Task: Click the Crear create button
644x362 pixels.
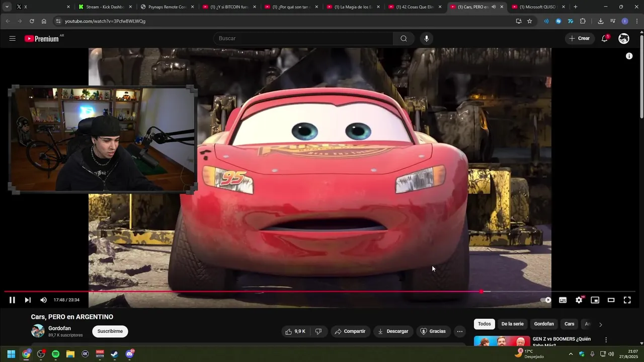Action: tap(580, 39)
